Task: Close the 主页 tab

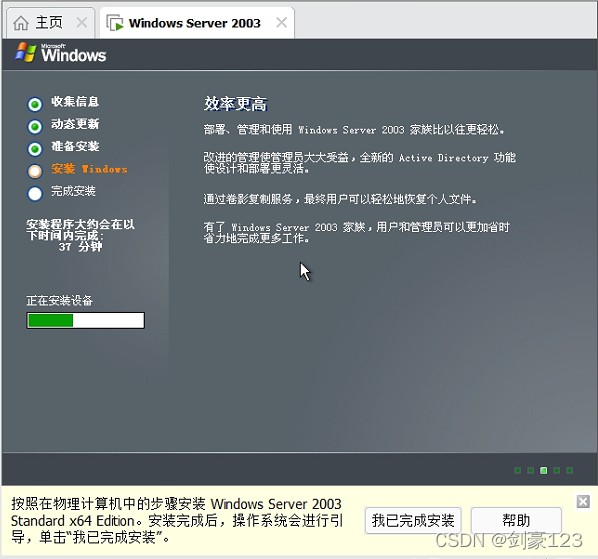Action: [x=82, y=22]
